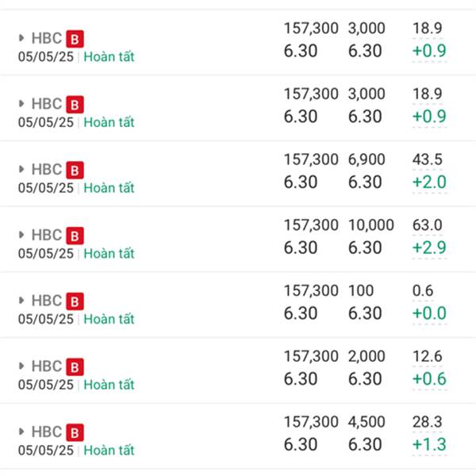The width and height of the screenshot is (476, 476).
Task: Open the 0.6 value order row
Action: 238,305
